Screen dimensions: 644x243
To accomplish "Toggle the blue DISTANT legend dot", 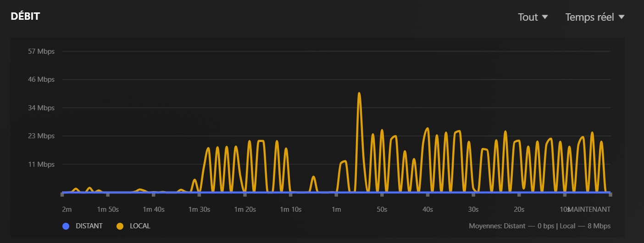I will [66, 226].
